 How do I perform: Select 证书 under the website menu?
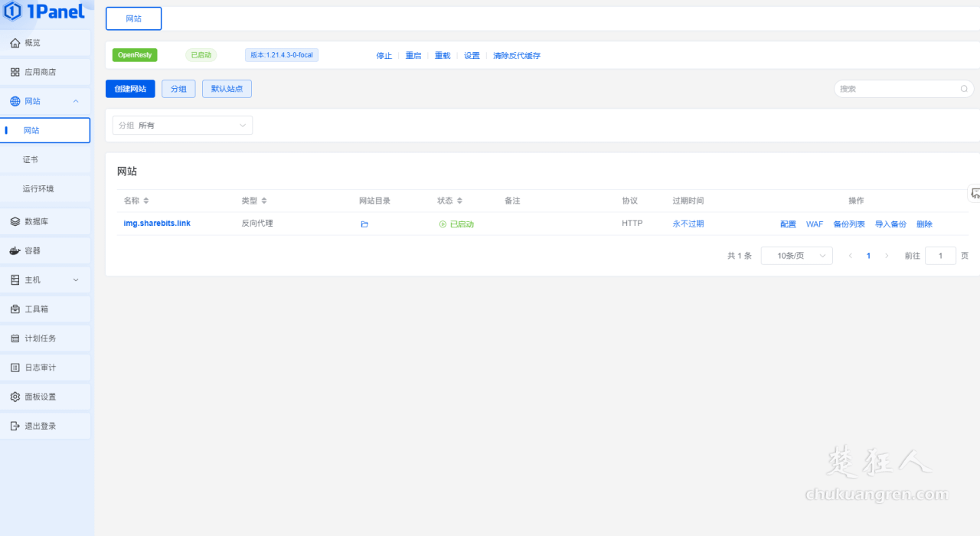click(x=31, y=160)
